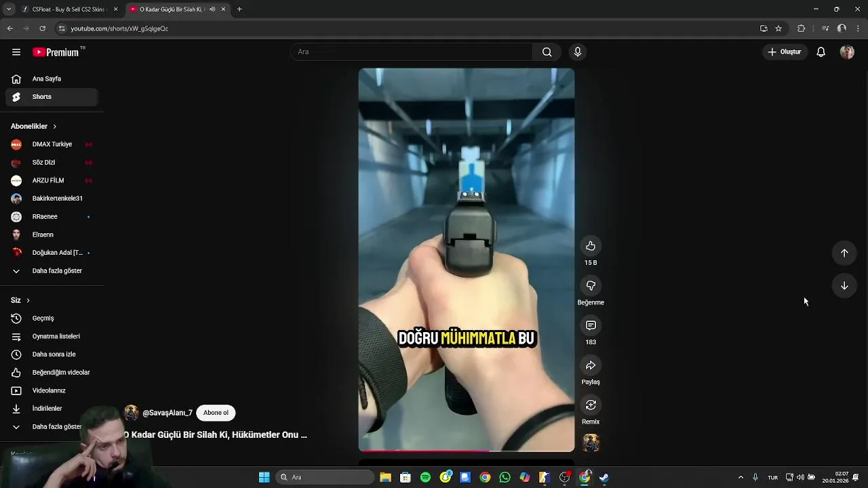The image size is (868, 488).
Task: Expand Abonelikler section chevron
Action: [55, 127]
